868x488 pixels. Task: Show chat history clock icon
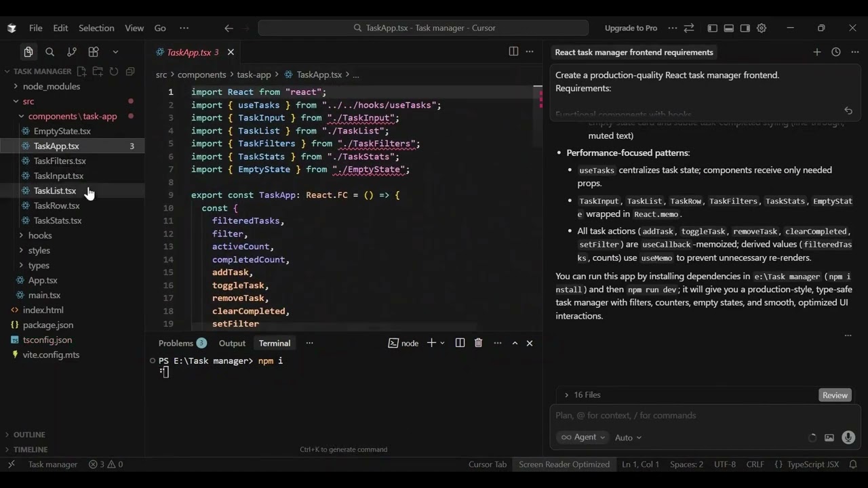[835, 52]
